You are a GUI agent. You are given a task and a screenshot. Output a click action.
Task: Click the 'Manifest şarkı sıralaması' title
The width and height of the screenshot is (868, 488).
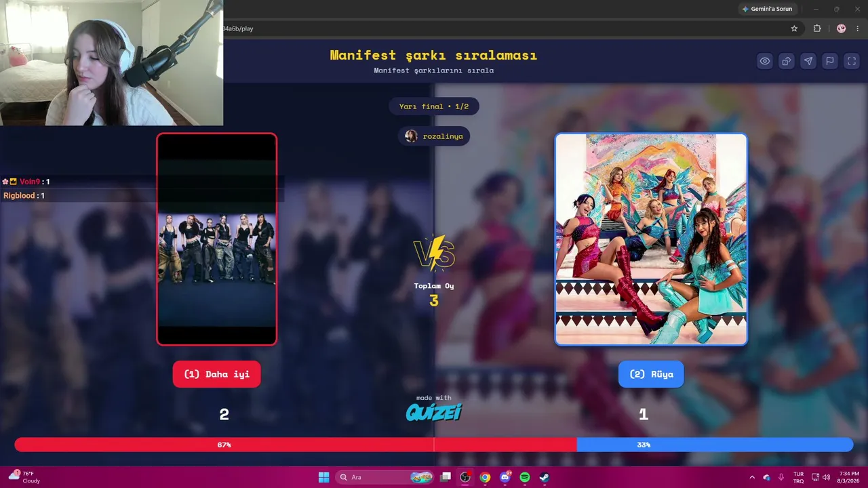coord(434,56)
